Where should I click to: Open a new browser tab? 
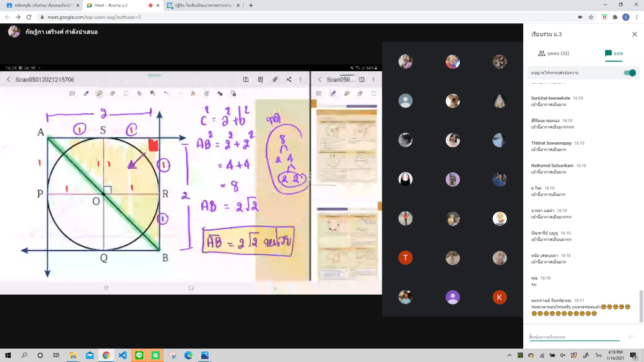(251, 5)
